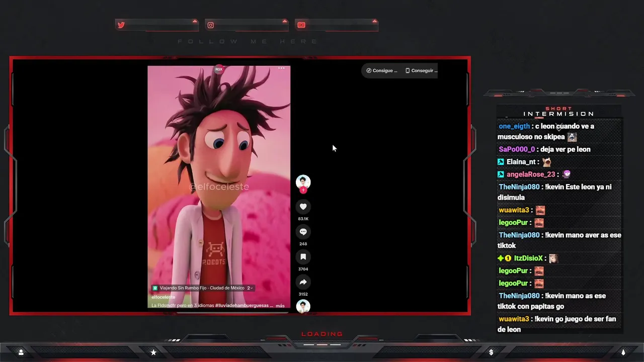Click the red triangle on Twitter panel
The image size is (644, 362).
click(x=195, y=21)
